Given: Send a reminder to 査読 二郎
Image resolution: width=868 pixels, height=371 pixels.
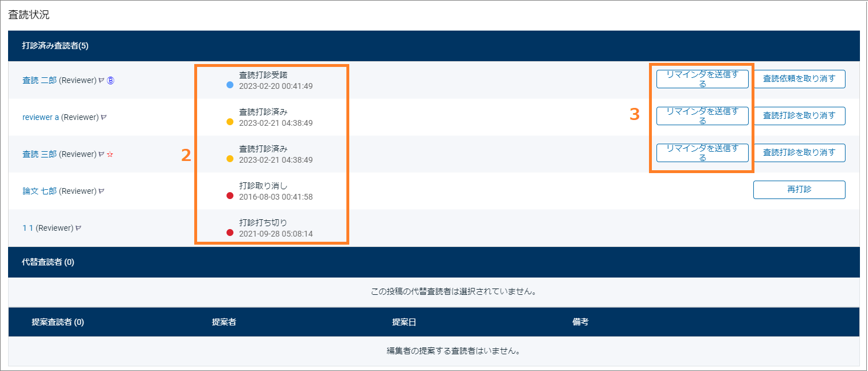Looking at the screenshot, I should point(702,78).
